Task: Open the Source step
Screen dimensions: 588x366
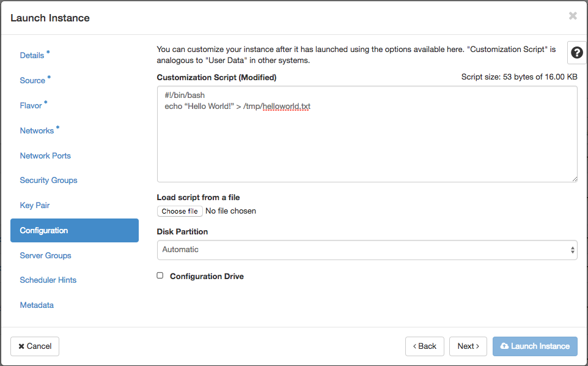Action: point(32,80)
